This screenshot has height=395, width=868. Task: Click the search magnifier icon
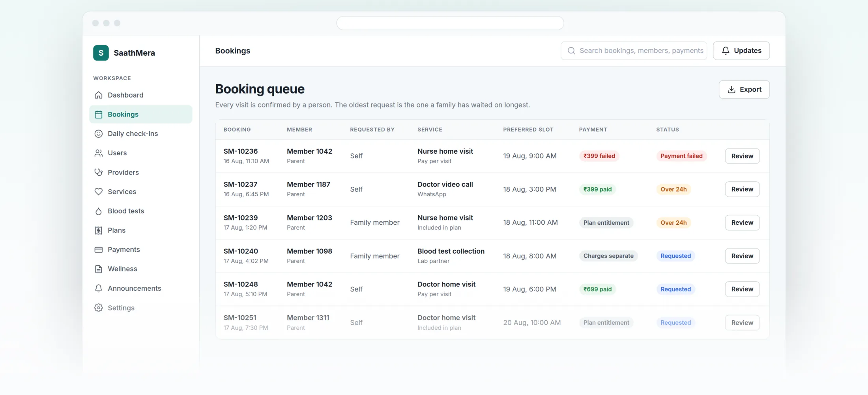[x=571, y=51]
